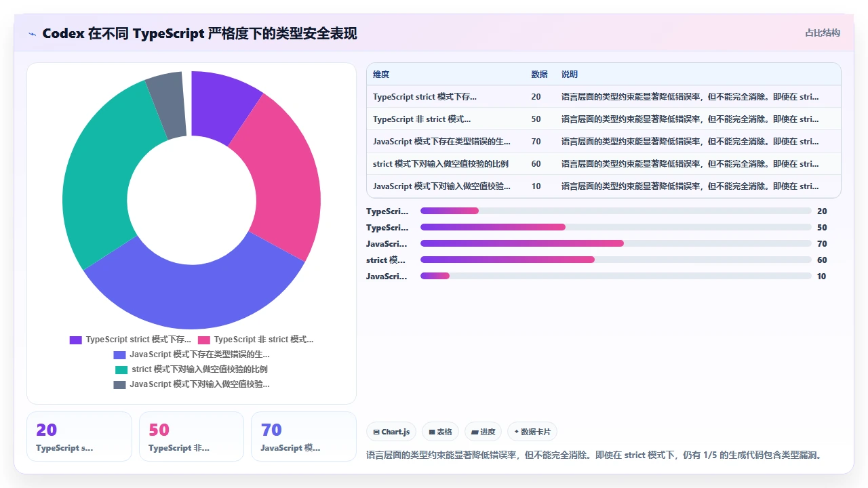
Task: Toggle legend label TypeScript strict 模式下存...
Action: point(138,340)
